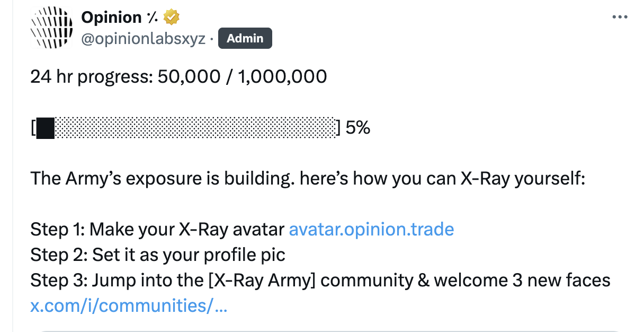Click the 1,000,000 goal number
644x332 pixels.
click(x=282, y=77)
